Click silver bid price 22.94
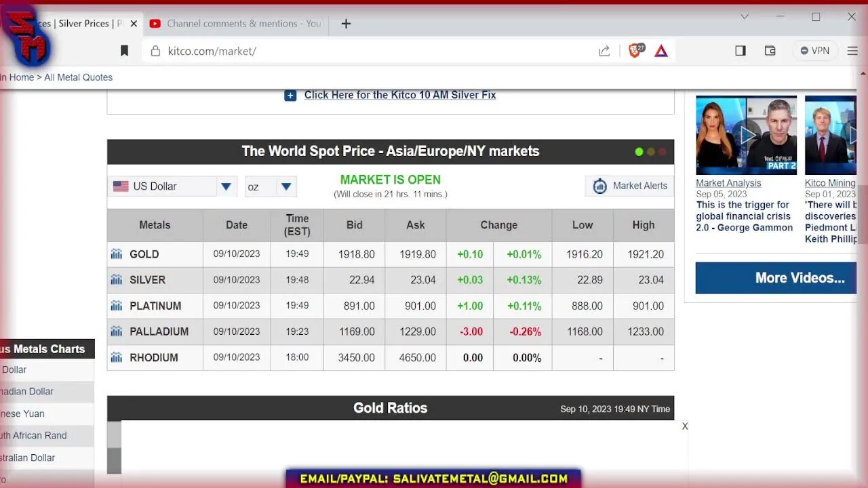Image resolution: width=868 pixels, height=488 pixels. (x=361, y=280)
